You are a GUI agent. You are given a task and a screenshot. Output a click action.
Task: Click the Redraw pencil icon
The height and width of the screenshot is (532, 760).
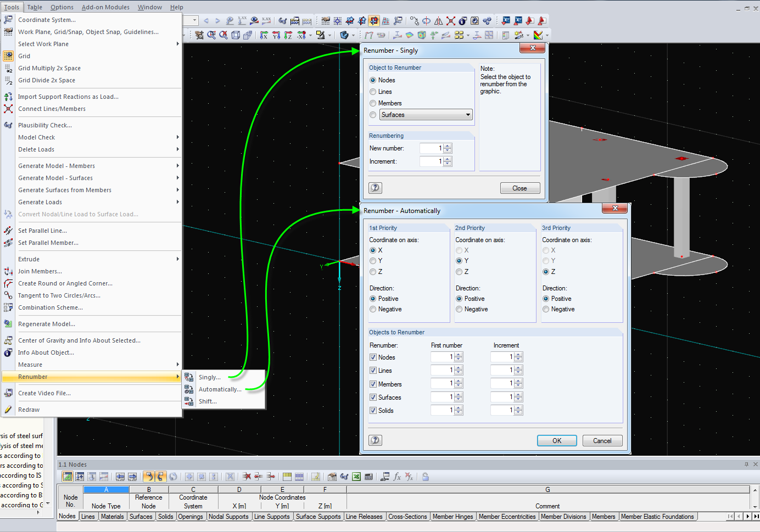(8, 410)
